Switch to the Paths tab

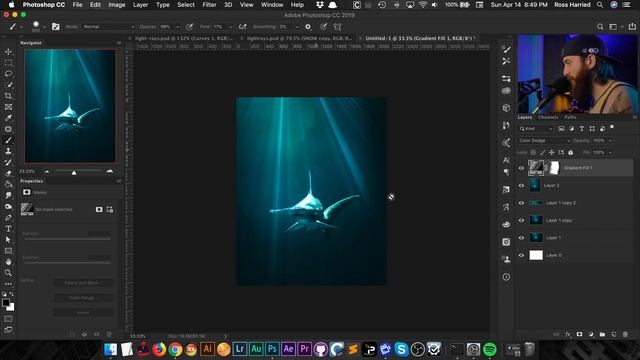tap(570, 117)
